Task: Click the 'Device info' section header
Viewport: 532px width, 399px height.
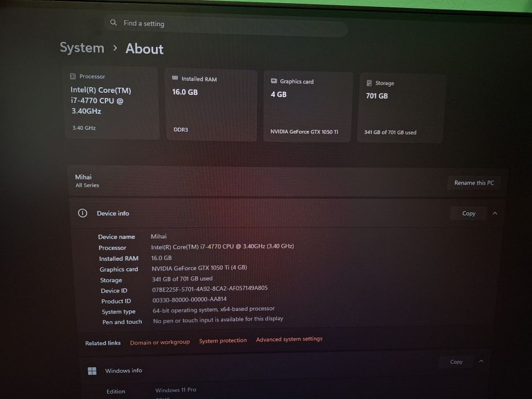Action: [x=288, y=213]
